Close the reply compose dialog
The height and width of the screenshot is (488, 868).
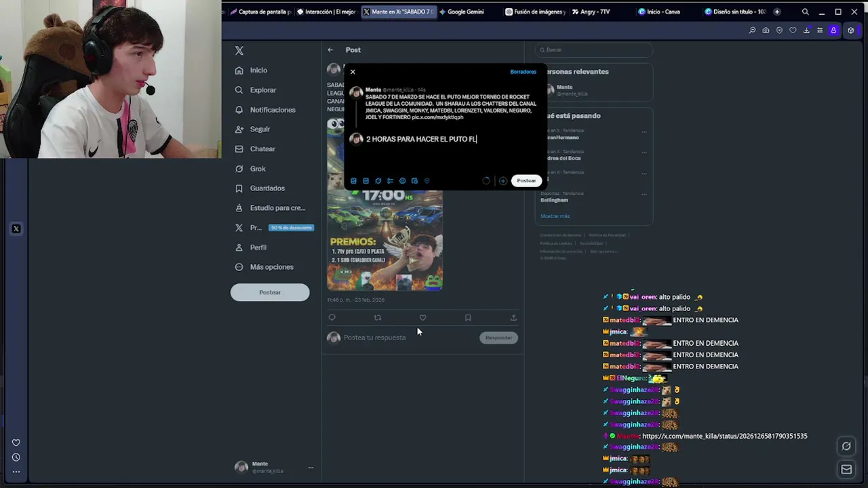[x=353, y=72]
